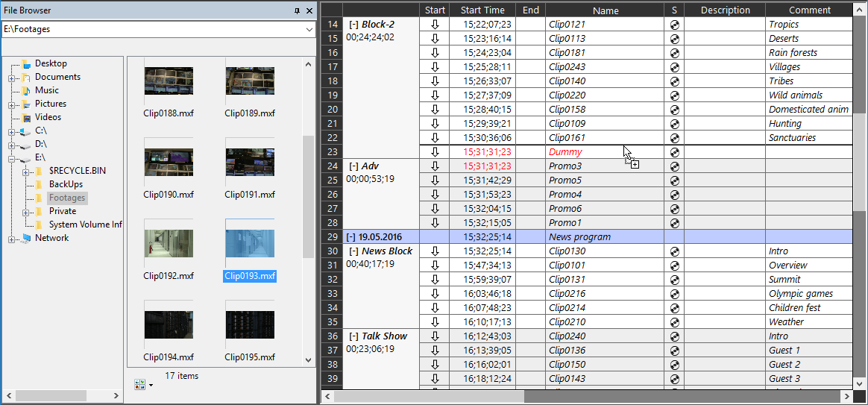Click the start arrow icon for Clip0121
This screenshot has height=405, width=868.
pos(435,25)
